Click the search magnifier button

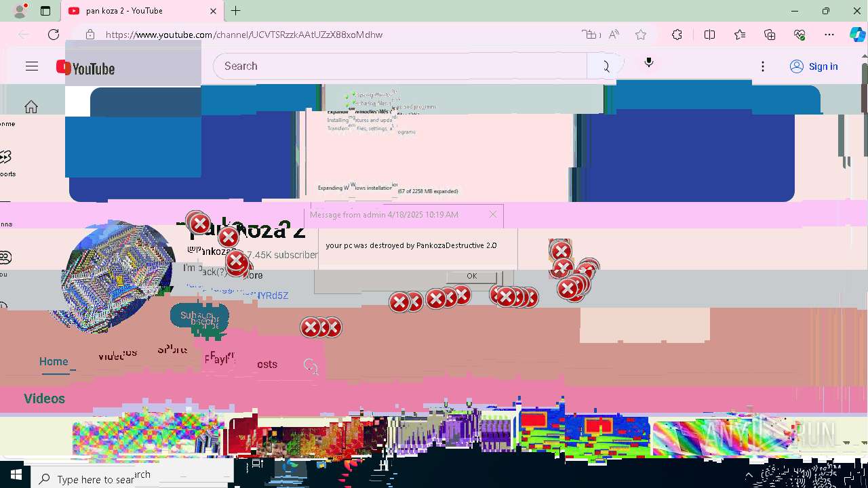(x=604, y=66)
